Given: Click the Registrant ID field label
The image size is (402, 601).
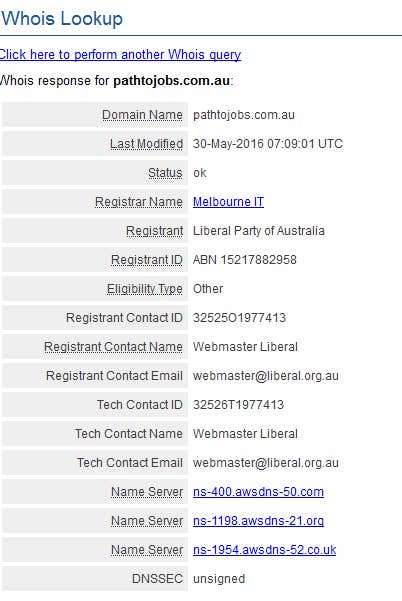Looking at the screenshot, I should [147, 260].
